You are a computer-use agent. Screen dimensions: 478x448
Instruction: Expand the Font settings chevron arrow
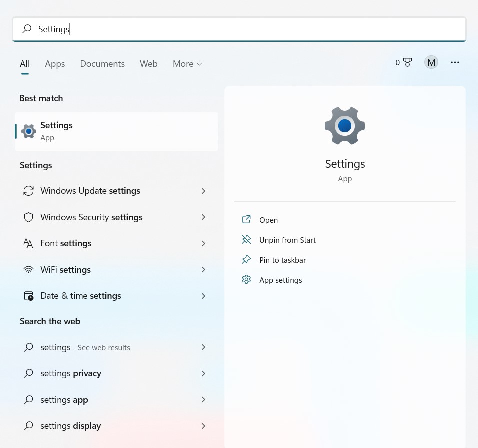(x=203, y=243)
